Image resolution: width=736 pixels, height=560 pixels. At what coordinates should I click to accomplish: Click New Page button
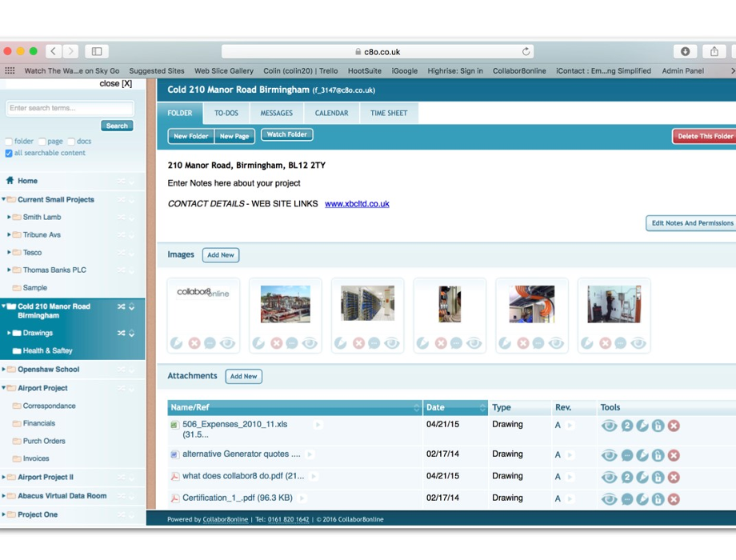(x=234, y=136)
